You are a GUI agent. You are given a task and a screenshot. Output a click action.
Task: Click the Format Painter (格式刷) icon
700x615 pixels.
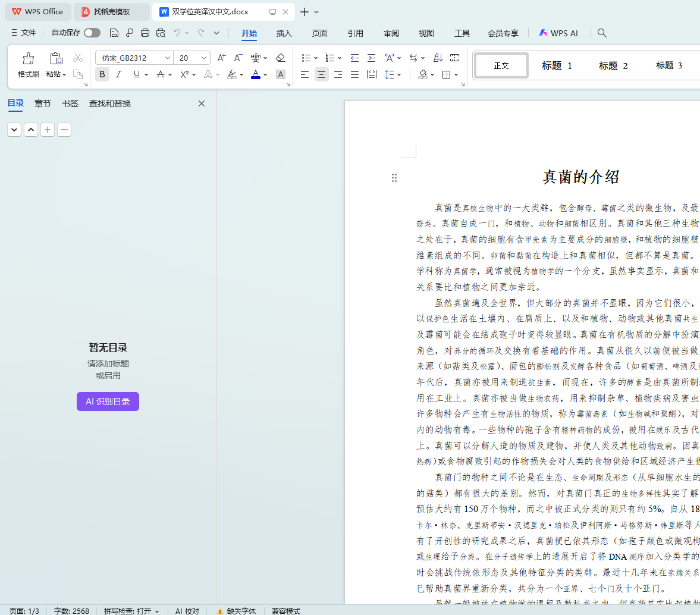[x=28, y=59]
